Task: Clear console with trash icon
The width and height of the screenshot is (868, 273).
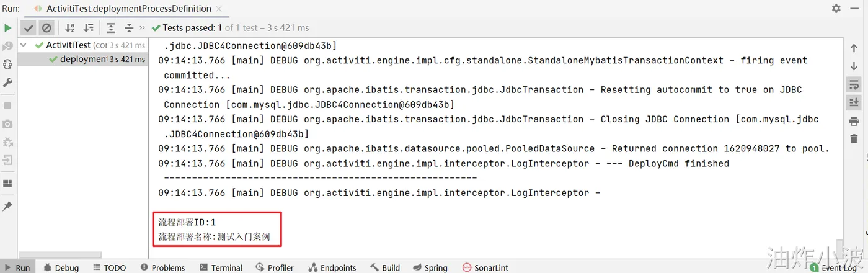Action: [x=854, y=138]
